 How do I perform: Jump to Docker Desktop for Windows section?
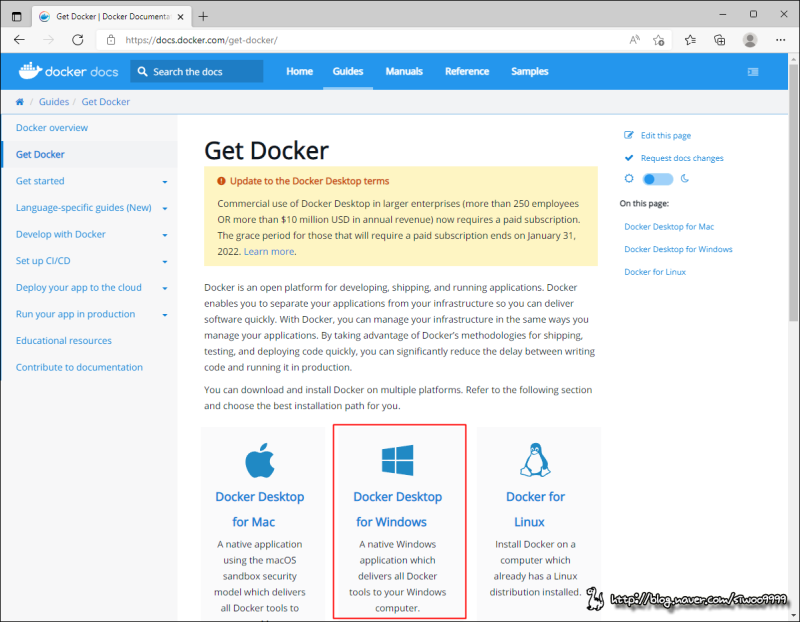click(680, 249)
